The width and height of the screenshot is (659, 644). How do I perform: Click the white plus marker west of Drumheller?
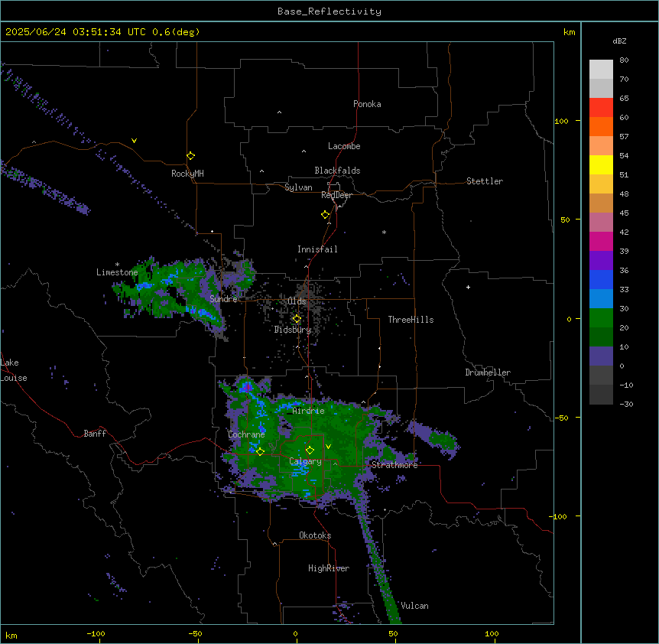tap(468, 287)
